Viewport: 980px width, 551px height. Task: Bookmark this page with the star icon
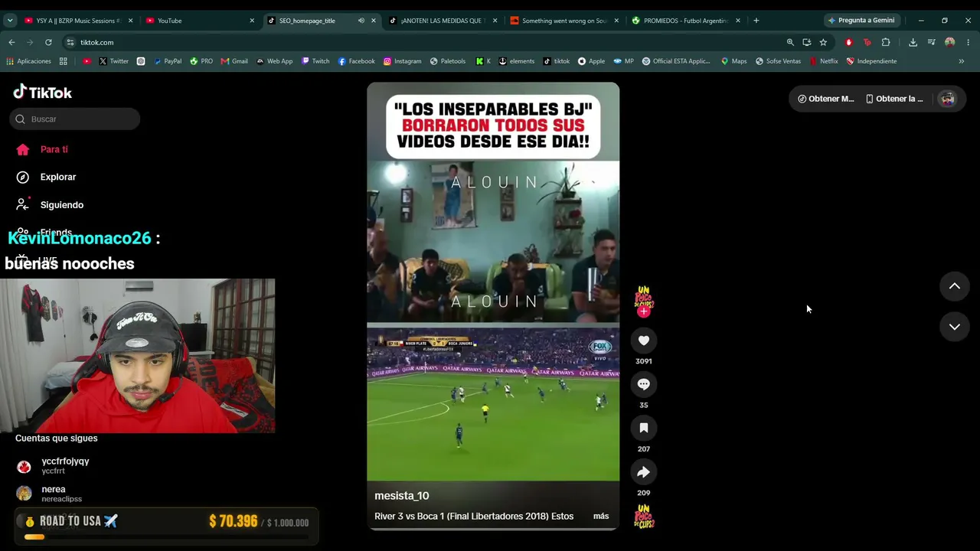click(823, 42)
